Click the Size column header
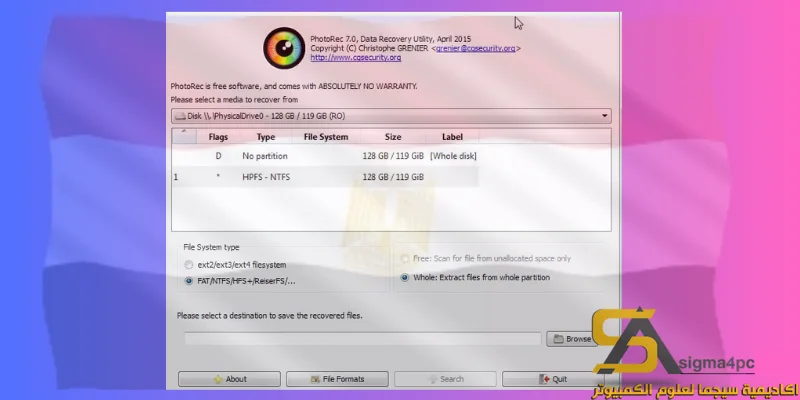 (393, 137)
